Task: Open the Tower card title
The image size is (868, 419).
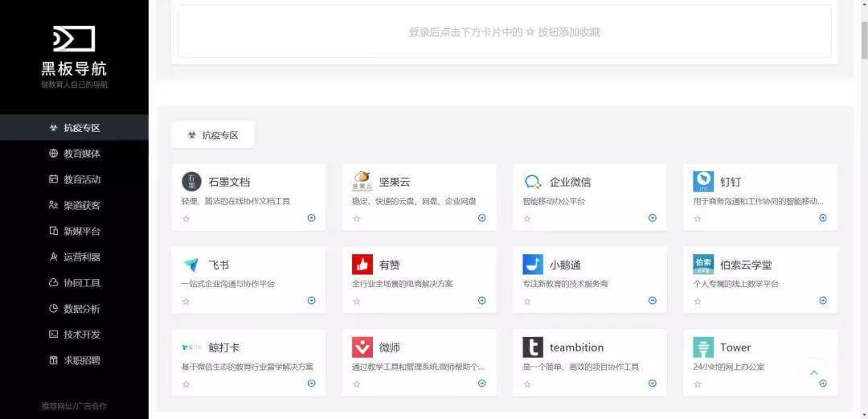Action: (735, 347)
